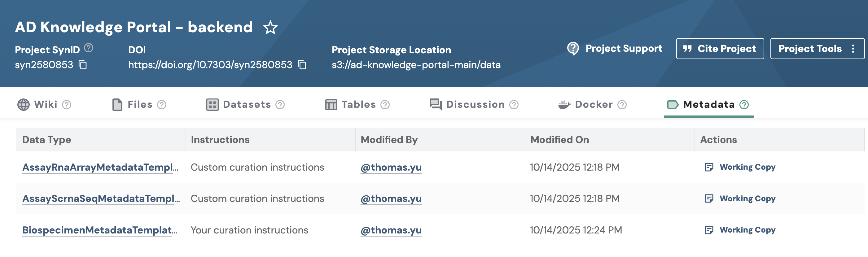Switch to the Wiki tab

click(x=45, y=105)
